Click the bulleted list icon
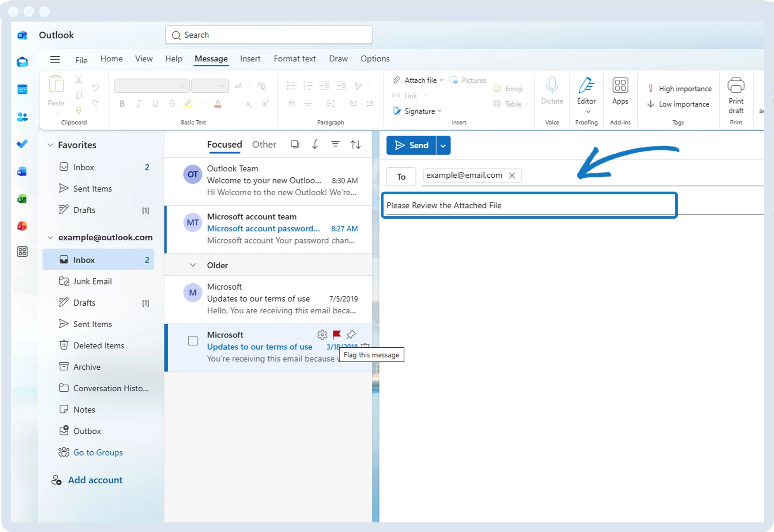The width and height of the screenshot is (774, 532). [291, 86]
